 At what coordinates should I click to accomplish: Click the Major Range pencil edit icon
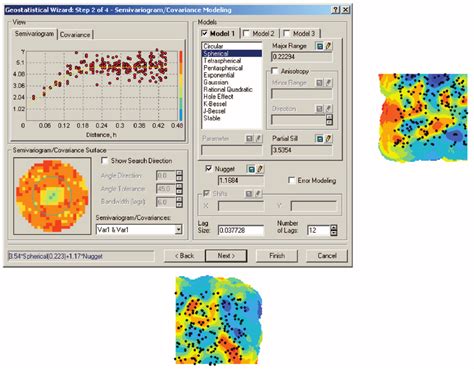(x=328, y=46)
